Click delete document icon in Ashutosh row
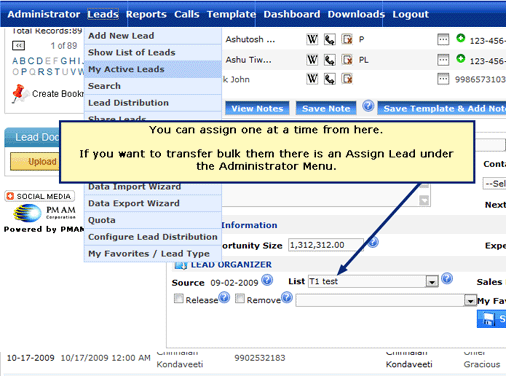This screenshot has height=376, width=506. pos(347,39)
